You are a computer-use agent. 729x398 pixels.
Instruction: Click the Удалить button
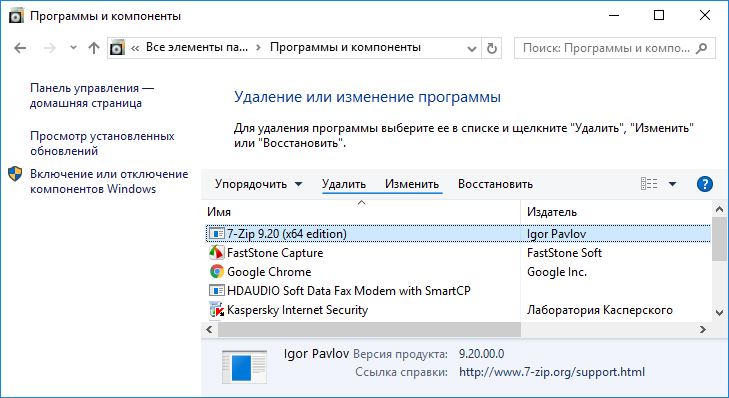(x=344, y=184)
